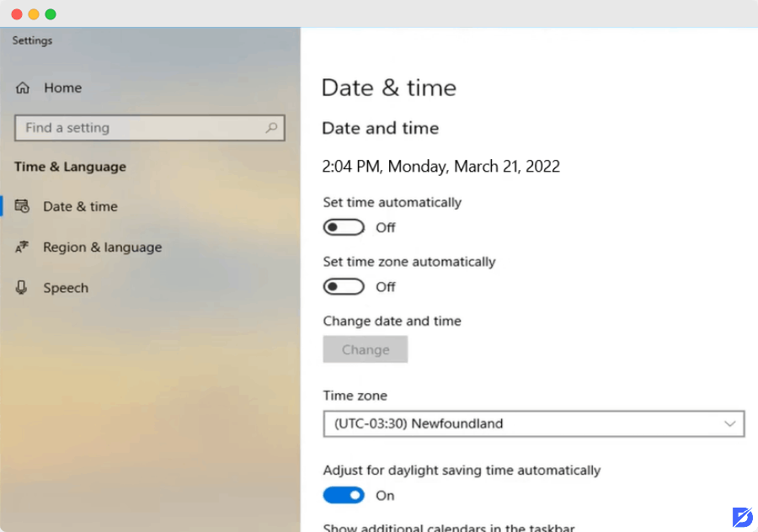
Task: Select (UTC-03:30) Newfoundland in the time zone box
Action: (533, 423)
